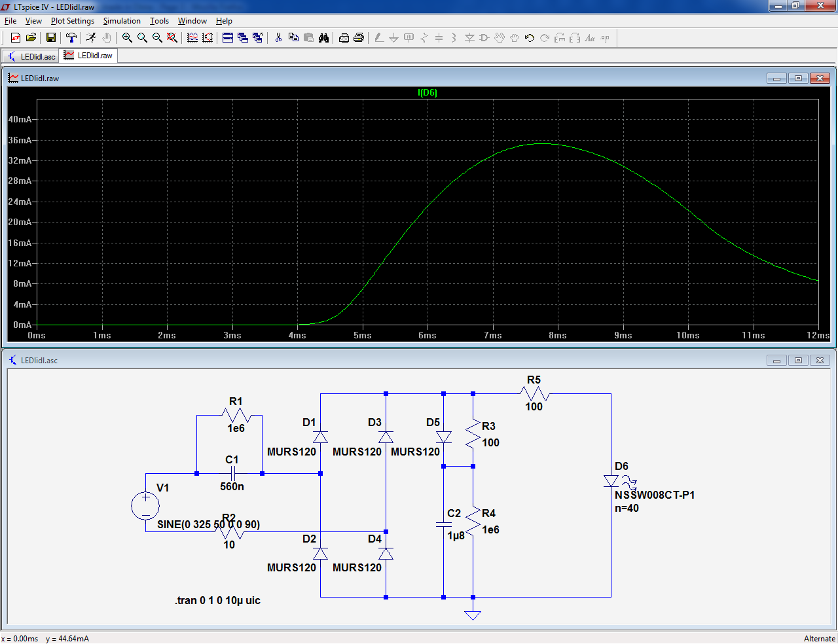The width and height of the screenshot is (838, 644).
Task: Click the Run simulation icon
Action: pos(91,38)
